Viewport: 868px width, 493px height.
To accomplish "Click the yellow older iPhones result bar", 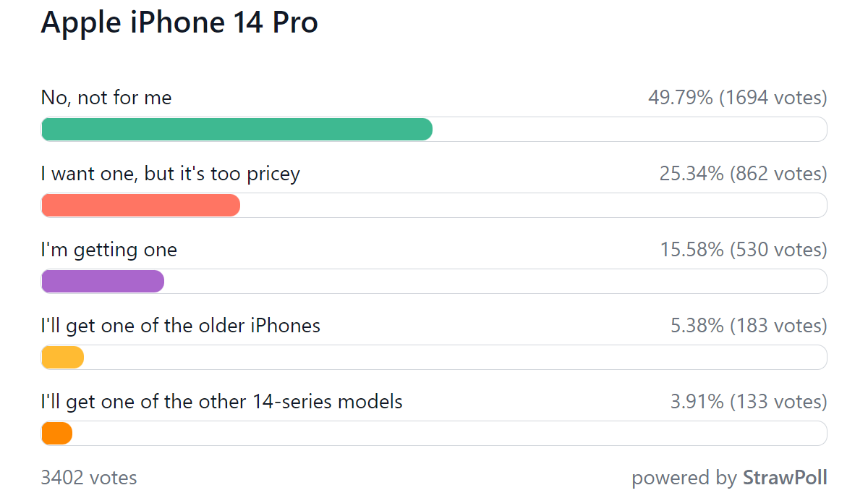I will 62,358.
